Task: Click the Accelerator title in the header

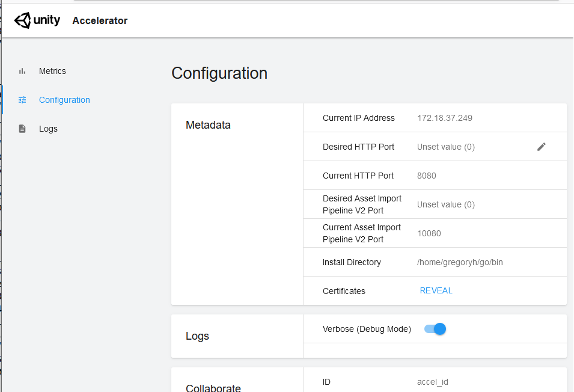Action: click(100, 20)
